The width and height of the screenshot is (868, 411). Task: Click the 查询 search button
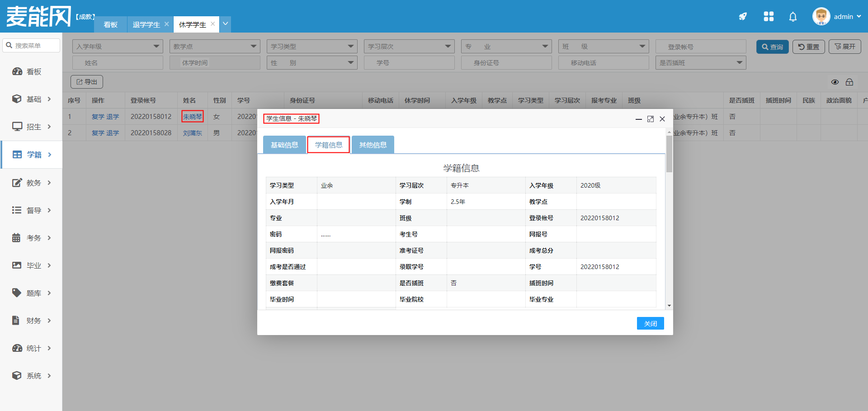(772, 47)
